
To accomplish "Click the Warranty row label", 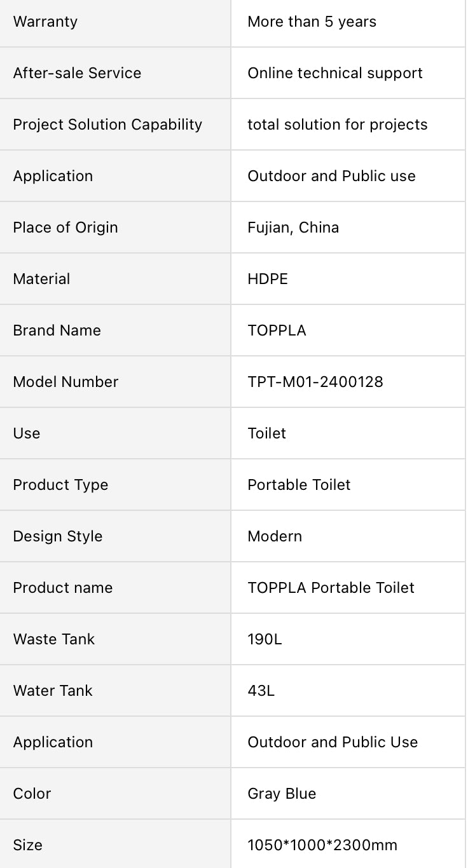I will click(x=45, y=22).
